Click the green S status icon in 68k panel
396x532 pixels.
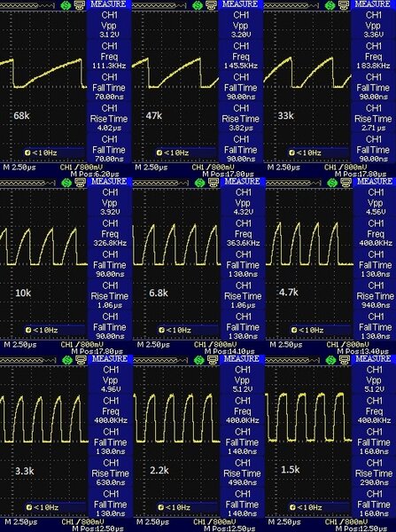coord(66,5)
